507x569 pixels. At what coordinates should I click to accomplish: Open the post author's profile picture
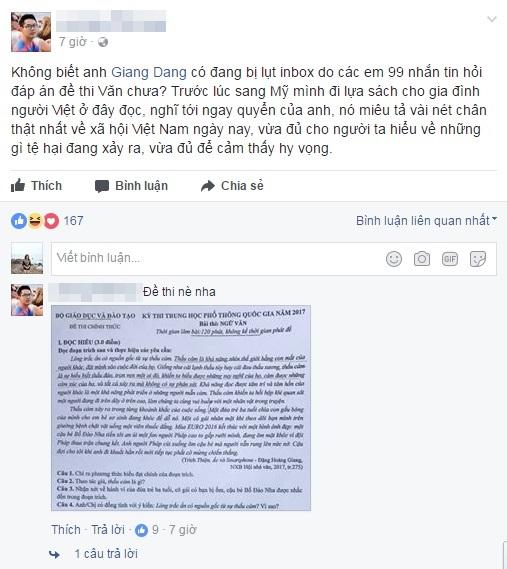(x=31, y=32)
